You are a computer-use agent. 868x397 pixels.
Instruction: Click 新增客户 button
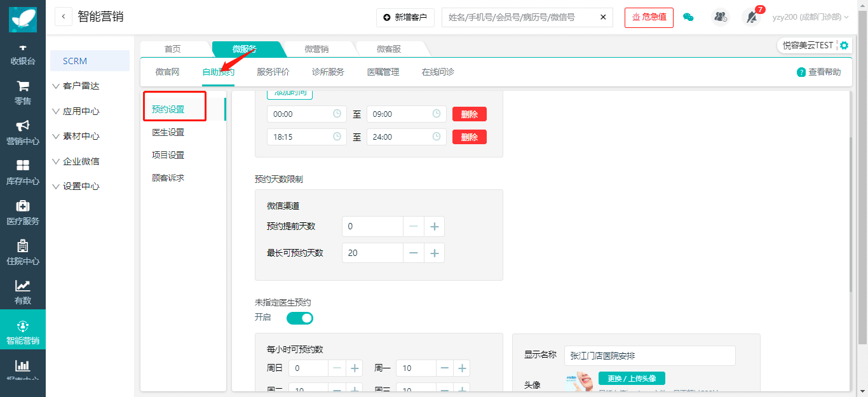coord(405,17)
